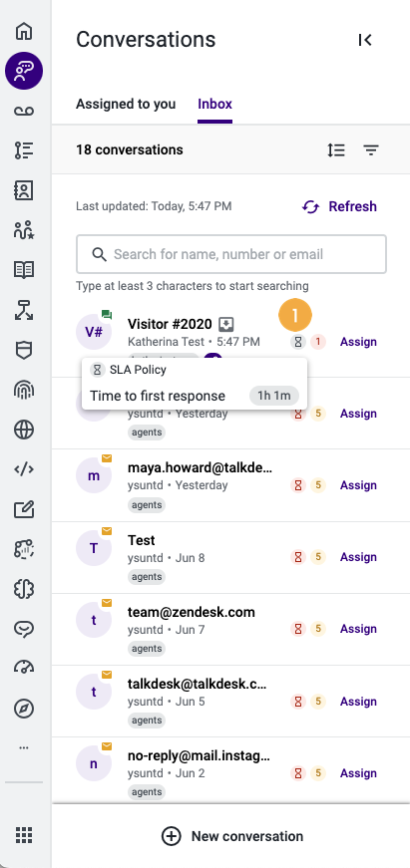
Task: Open the contacts book sidebar icon
Action: (x=24, y=190)
